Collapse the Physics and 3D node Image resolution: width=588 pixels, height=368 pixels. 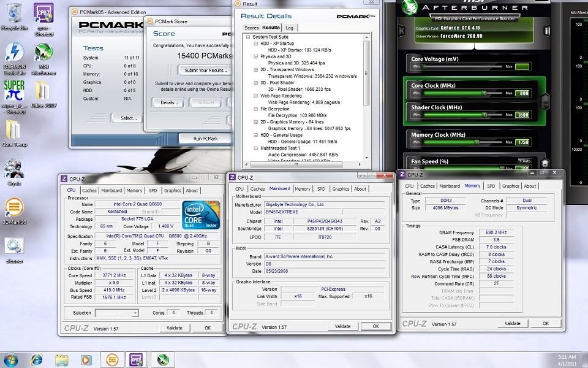[x=256, y=56]
